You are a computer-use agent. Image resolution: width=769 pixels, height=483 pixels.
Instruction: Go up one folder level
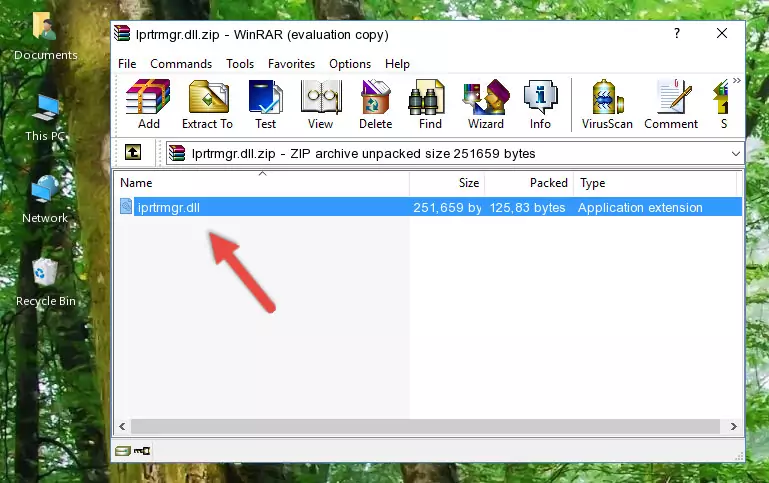133,153
